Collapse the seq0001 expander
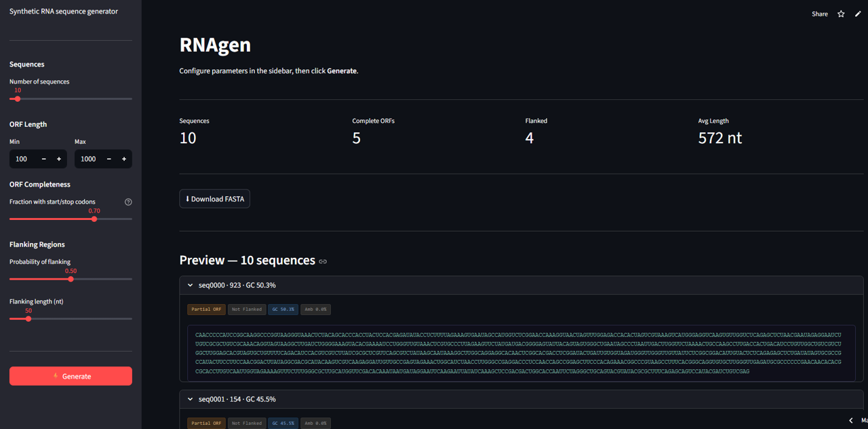Viewport: 868px width, 429px height. 521,399
